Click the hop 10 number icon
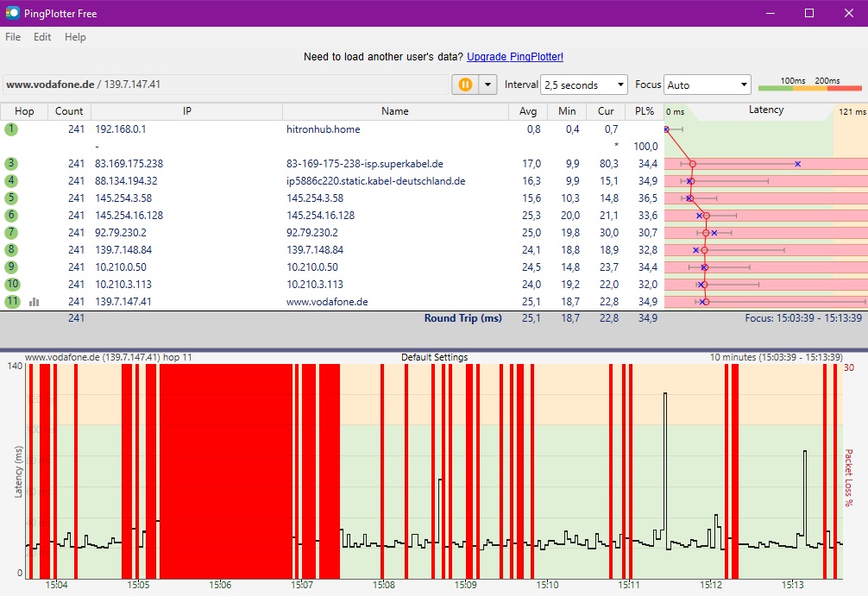The height and width of the screenshot is (596, 868). click(11, 285)
